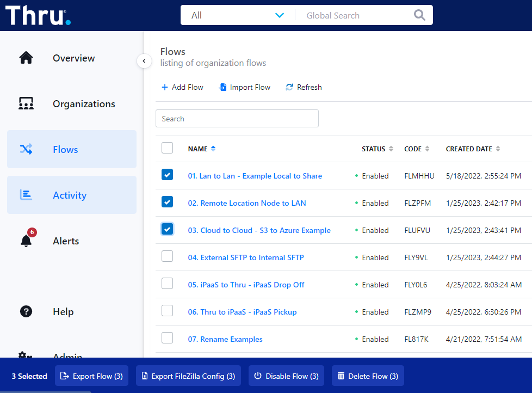Image resolution: width=532 pixels, height=393 pixels.
Task: Toggle the select-all header checkbox
Action: (168, 148)
